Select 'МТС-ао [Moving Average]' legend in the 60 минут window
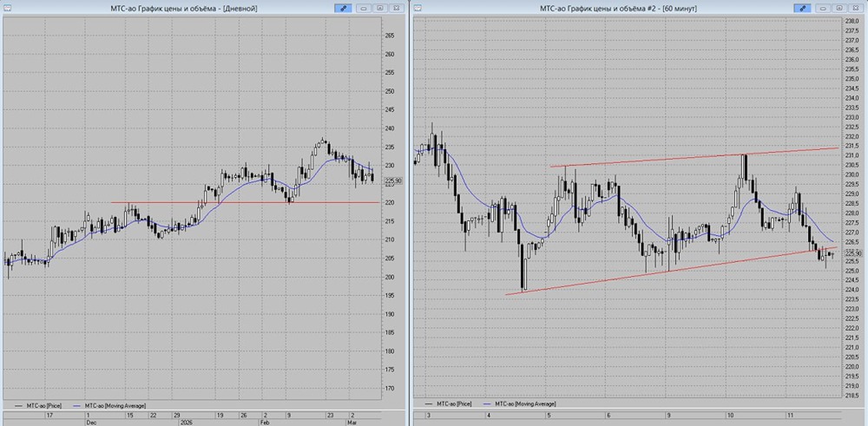This screenshot has width=868, height=426. tap(523, 405)
